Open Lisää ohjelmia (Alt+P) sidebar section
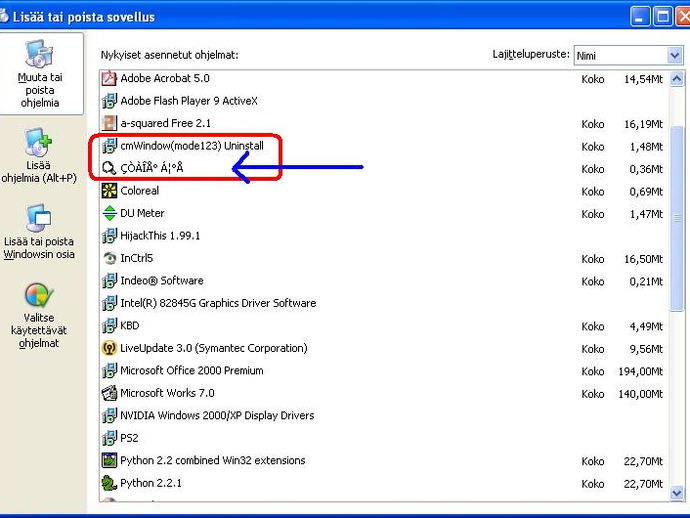690x518 pixels. click(x=39, y=155)
